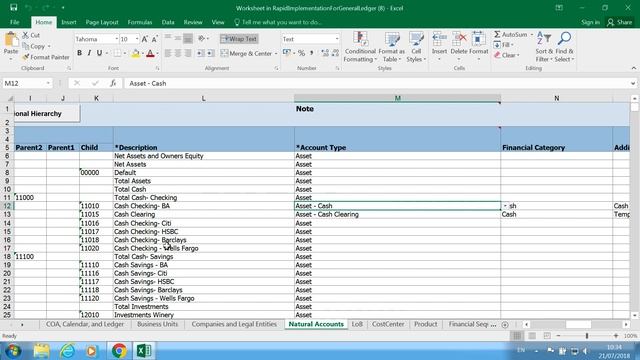This screenshot has width=640, height=360.
Task: Apply the yellow fill color
Action: (x=136, y=53)
